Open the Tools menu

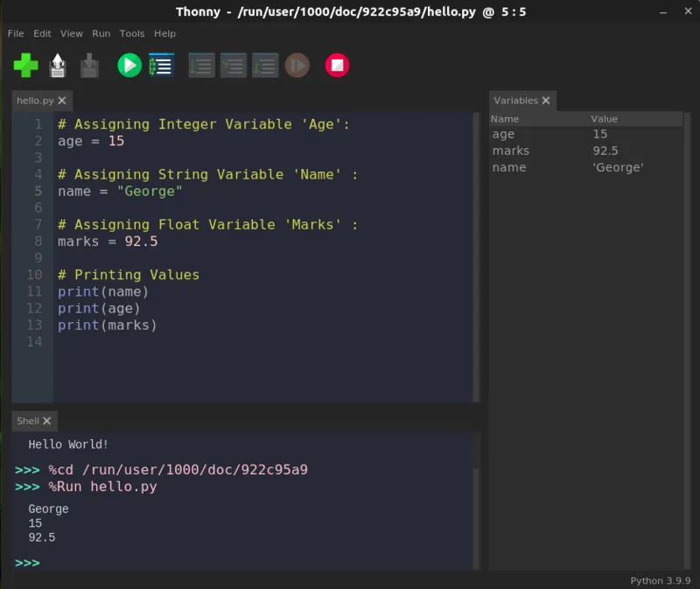click(131, 33)
